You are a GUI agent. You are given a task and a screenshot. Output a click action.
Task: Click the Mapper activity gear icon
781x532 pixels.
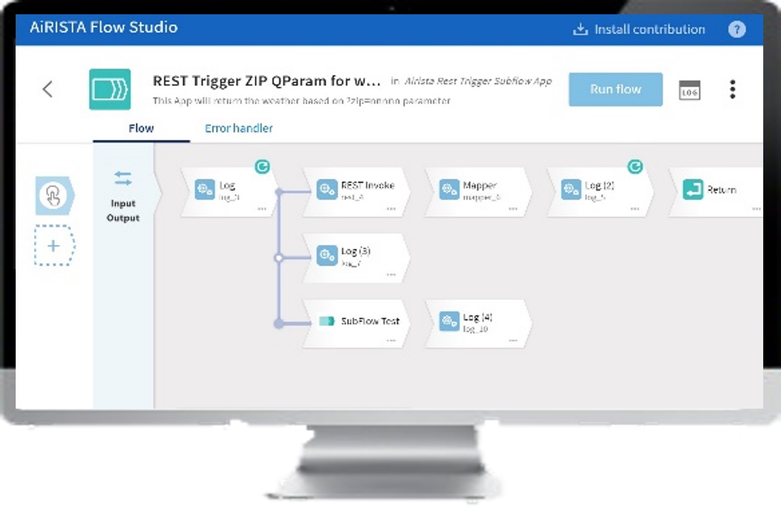[x=449, y=190]
